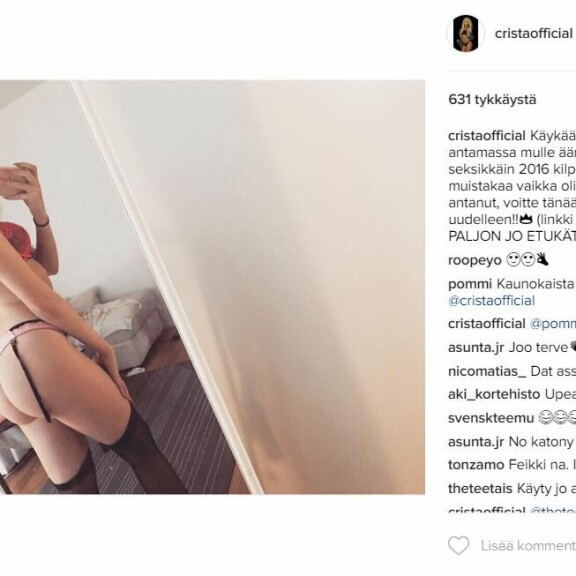
Task: Click the @cristaofficial mention in pommi's comment
Action: (x=492, y=301)
